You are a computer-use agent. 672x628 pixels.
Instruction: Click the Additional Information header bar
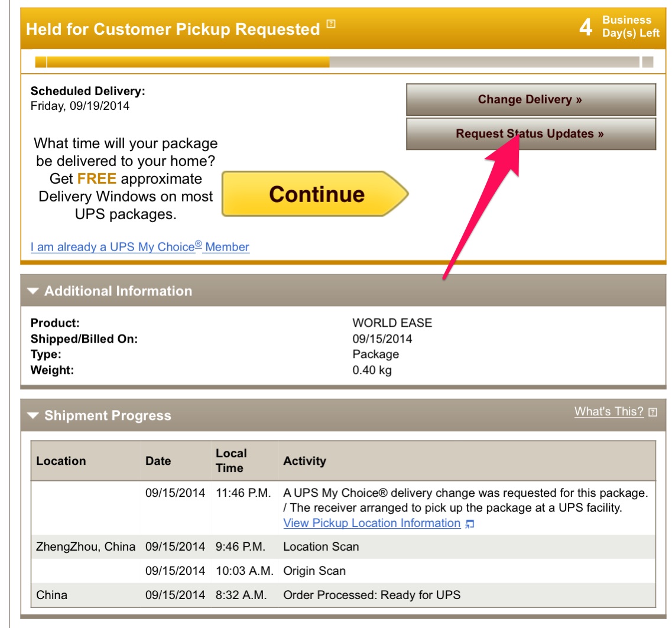[x=343, y=291]
